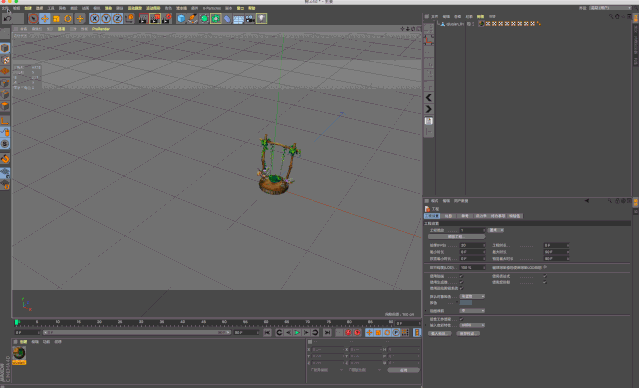The width and height of the screenshot is (639, 388).
Task: Open right dropdown beside the Apply button
Action: [364, 370]
